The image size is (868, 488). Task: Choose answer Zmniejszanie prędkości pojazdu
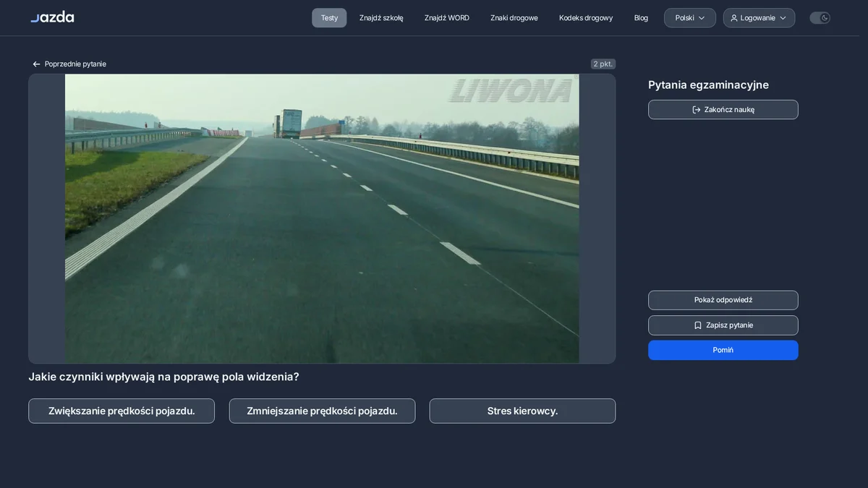(x=322, y=411)
